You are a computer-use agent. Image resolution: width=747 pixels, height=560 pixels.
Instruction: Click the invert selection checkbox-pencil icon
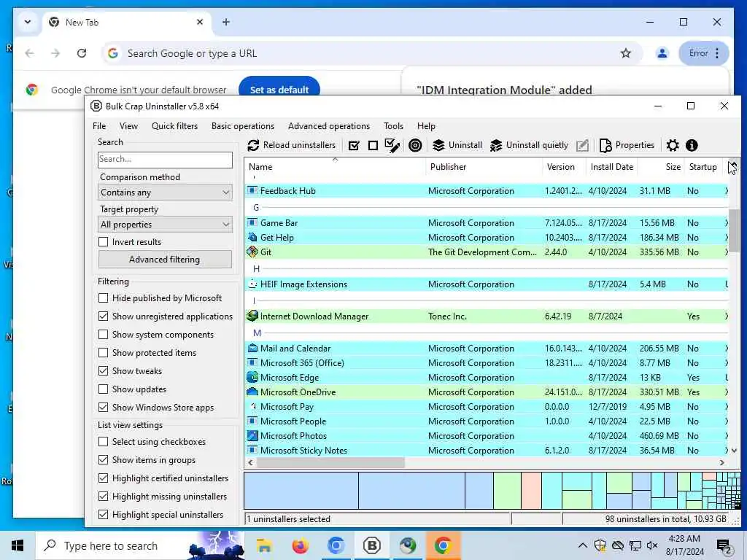(x=392, y=145)
